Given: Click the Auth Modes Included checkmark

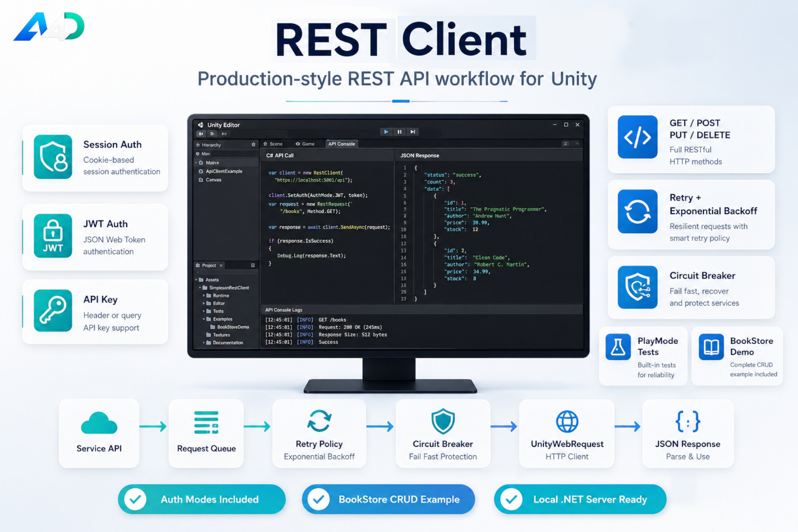Looking at the screenshot, I should (135, 499).
